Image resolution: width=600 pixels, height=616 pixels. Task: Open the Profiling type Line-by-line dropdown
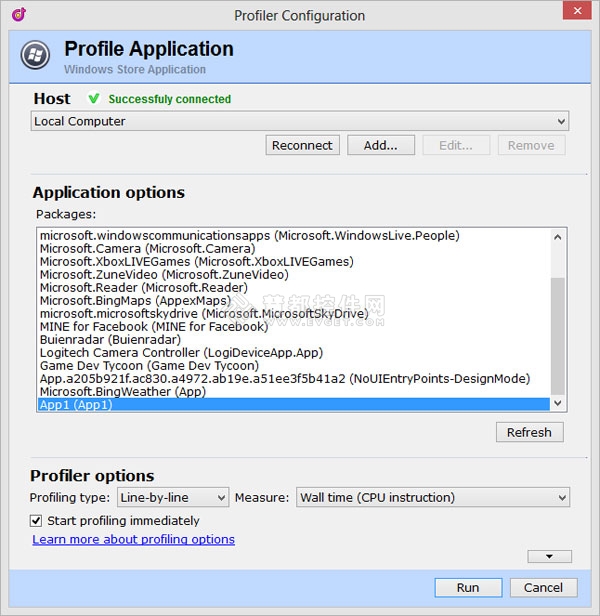[173, 497]
